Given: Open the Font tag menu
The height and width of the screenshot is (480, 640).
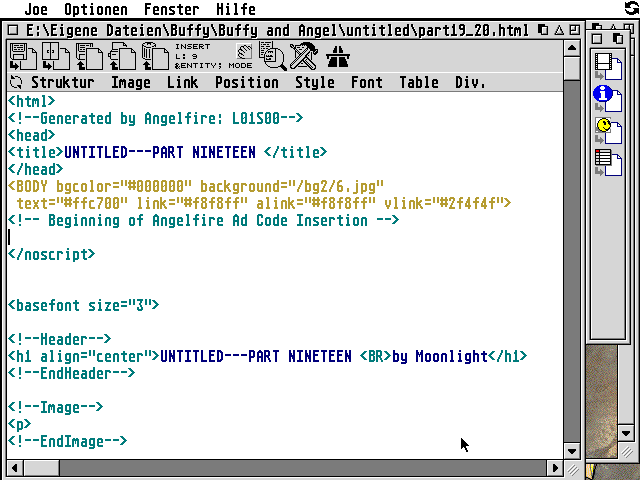Looking at the screenshot, I should (x=366, y=82).
